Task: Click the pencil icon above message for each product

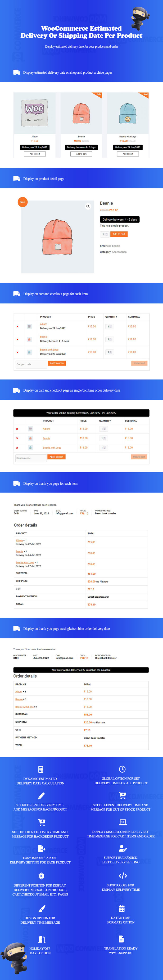Action: pyautogui.click(x=42, y=795)
